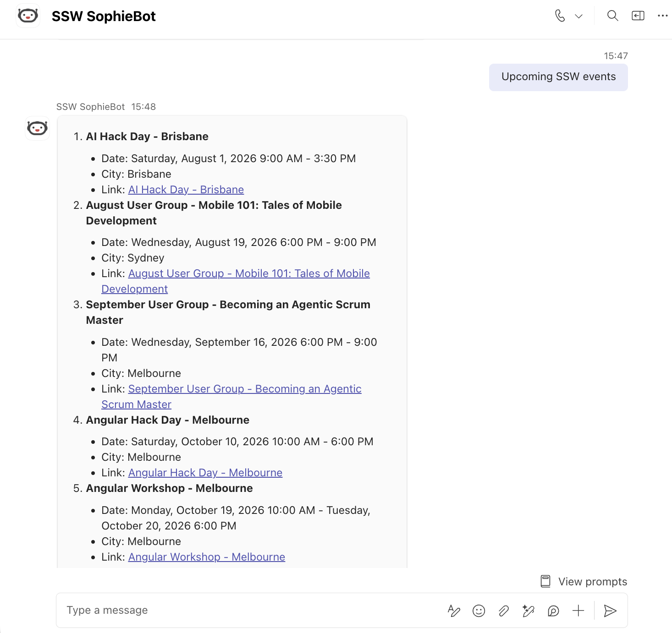Open the more options ellipsis menu
The image size is (672, 633).
point(663,16)
